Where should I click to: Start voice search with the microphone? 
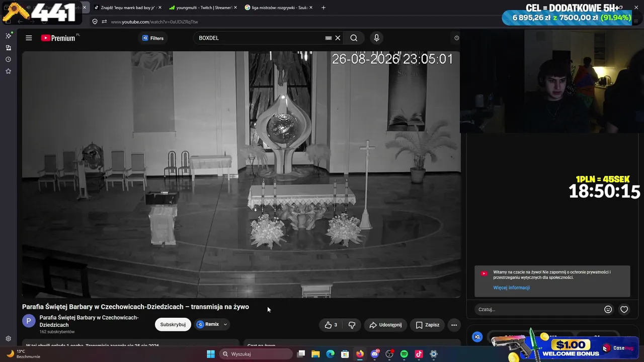[376, 38]
